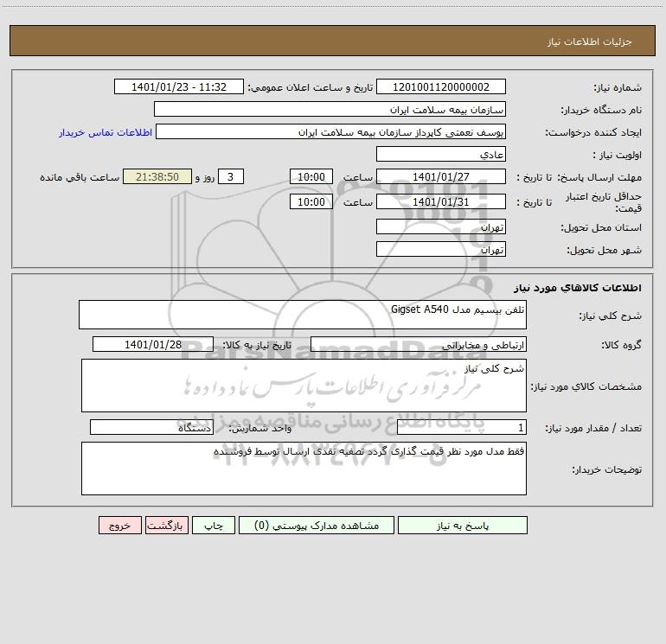Click buyer notes text area
The height and width of the screenshot is (644, 666).
point(304,469)
